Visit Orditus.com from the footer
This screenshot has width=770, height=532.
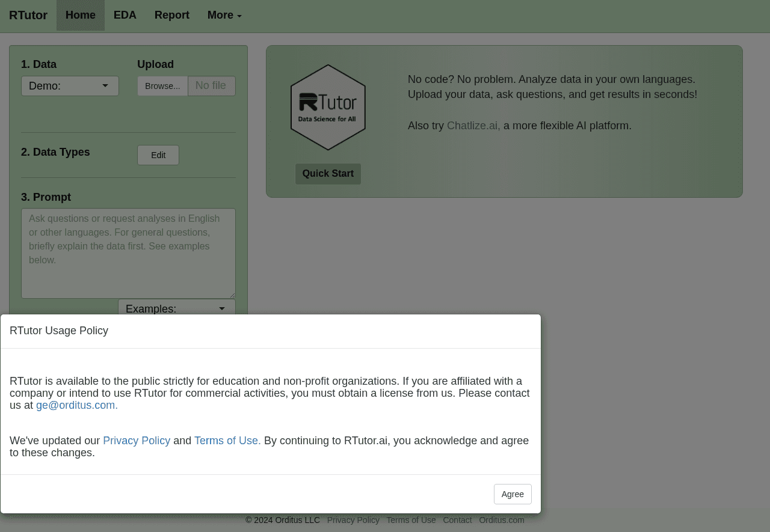coord(501,520)
